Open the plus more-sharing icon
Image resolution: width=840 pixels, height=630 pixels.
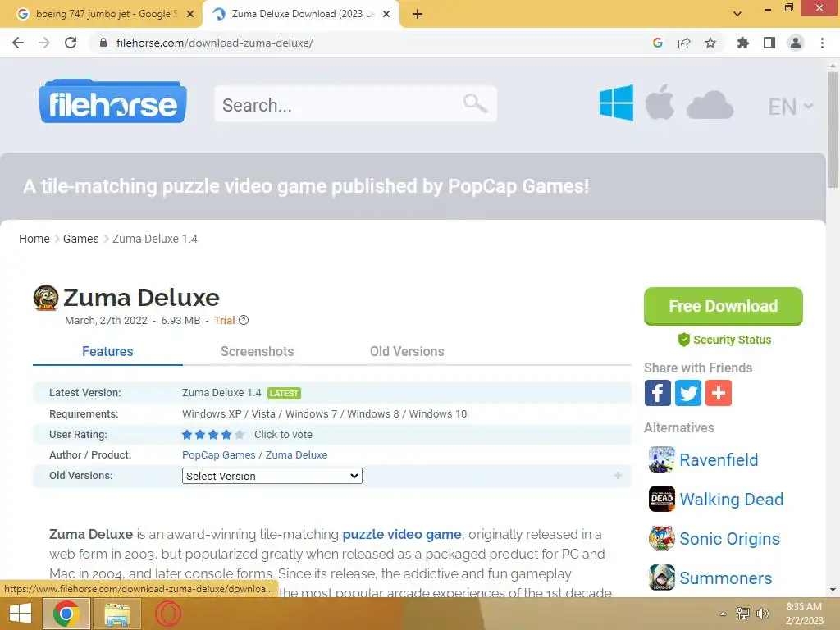(x=719, y=393)
